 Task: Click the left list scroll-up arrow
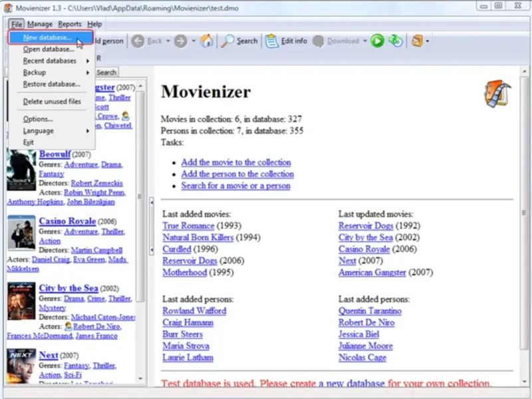[x=140, y=86]
